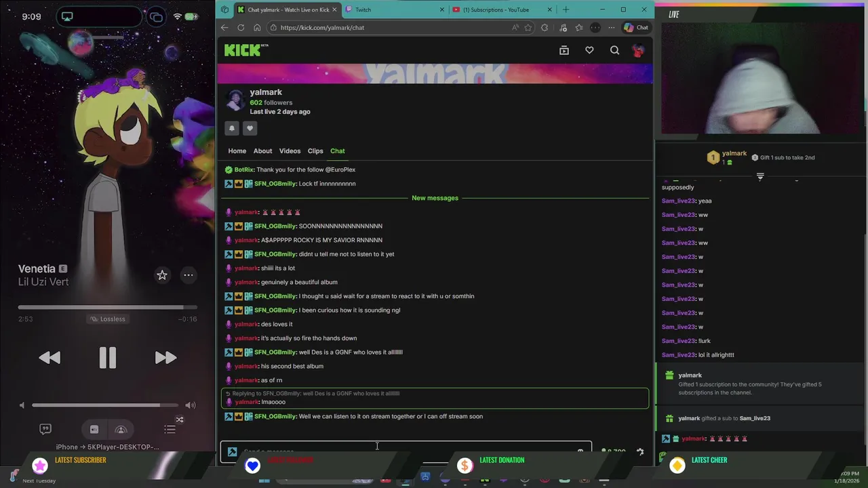Pause the Venetia track in the player
This screenshot has height=488, width=868.
pyautogui.click(x=108, y=357)
